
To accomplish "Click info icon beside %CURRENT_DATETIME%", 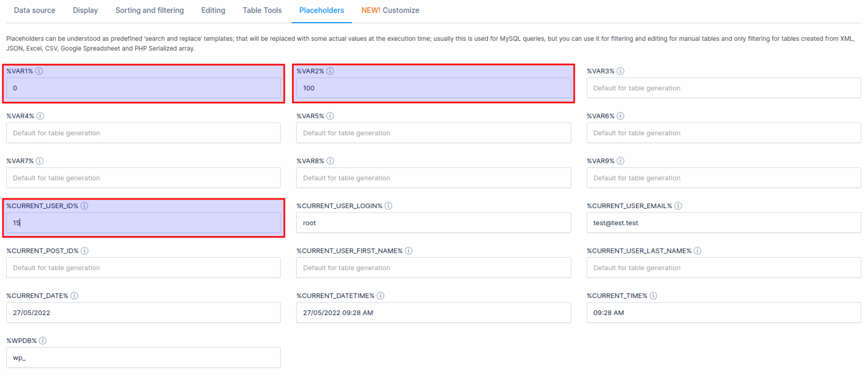I will tap(381, 296).
